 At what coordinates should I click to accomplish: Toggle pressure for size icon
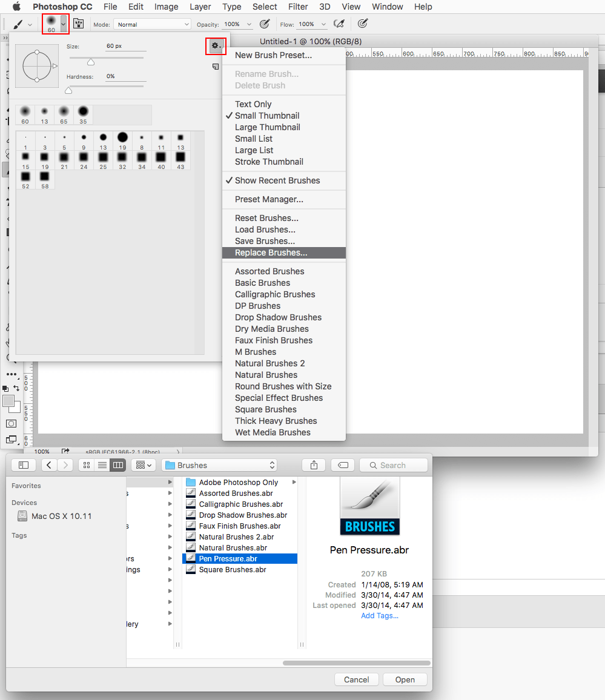[363, 24]
